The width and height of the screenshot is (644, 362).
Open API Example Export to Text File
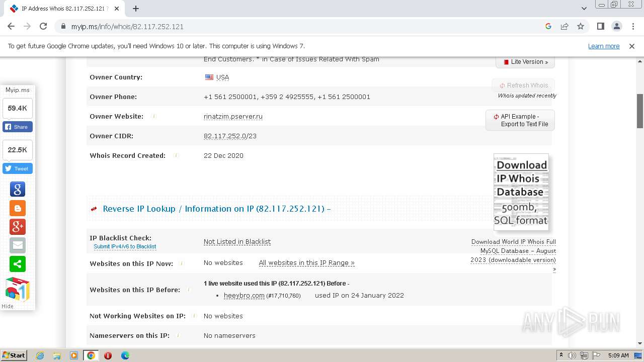(x=520, y=120)
